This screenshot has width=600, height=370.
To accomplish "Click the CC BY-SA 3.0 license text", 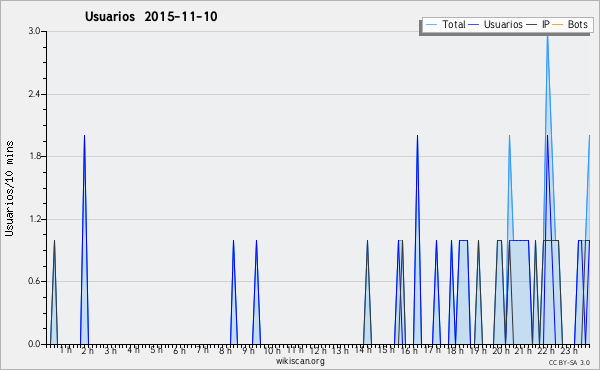I will click(x=569, y=362).
